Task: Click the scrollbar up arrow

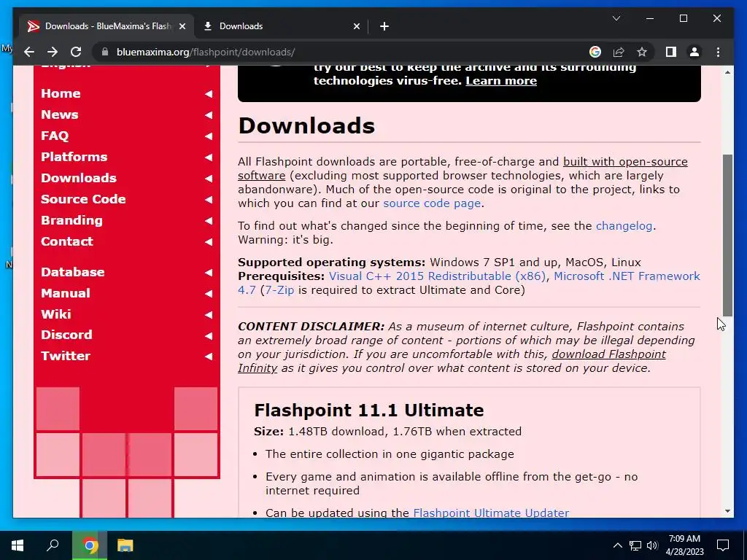Action: [x=727, y=72]
